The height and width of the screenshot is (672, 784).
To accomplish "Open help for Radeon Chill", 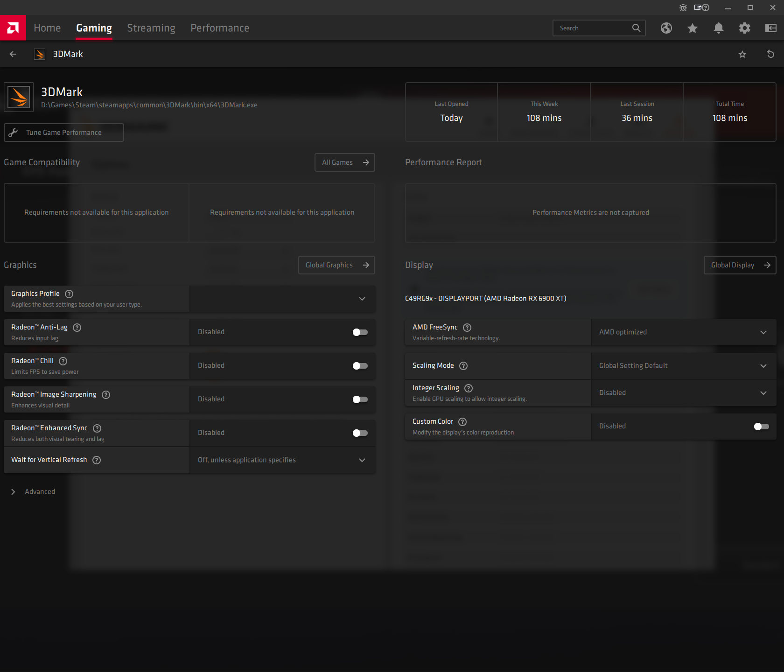I will (x=63, y=361).
